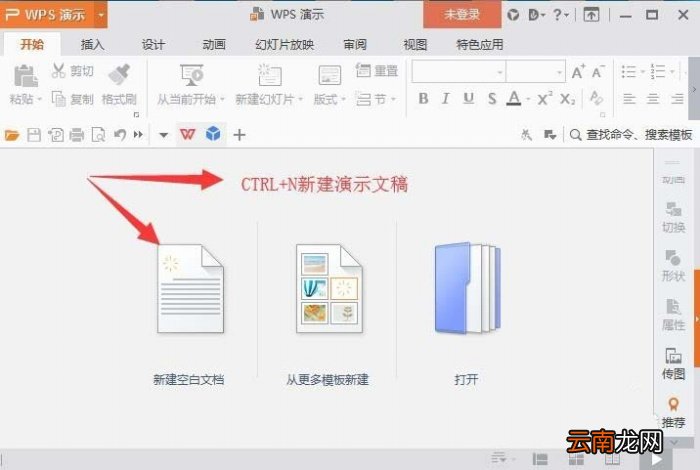Open the Recommend (推荐) side panel icon
This screenshot has width=700, height=470.
(x=673, y=412)
